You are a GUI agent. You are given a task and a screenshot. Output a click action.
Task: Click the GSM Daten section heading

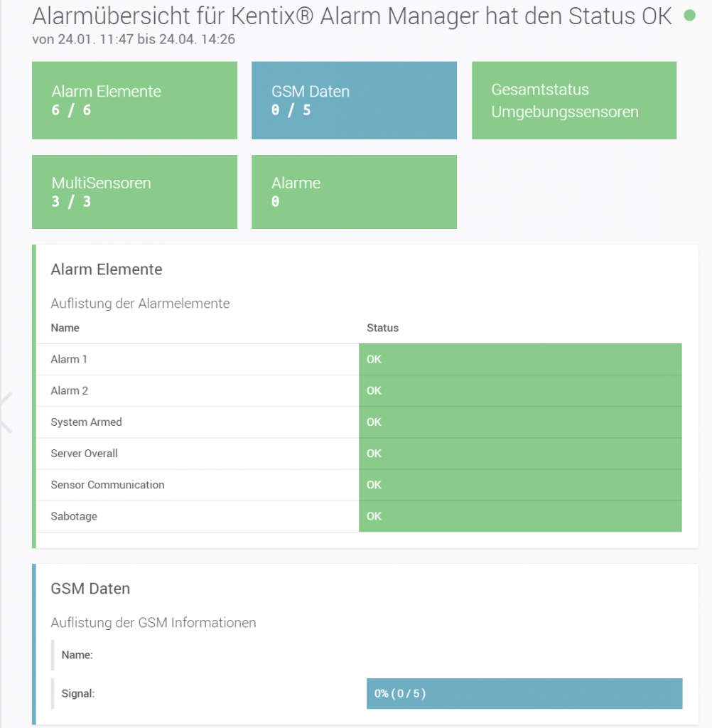tap(90, 589)
